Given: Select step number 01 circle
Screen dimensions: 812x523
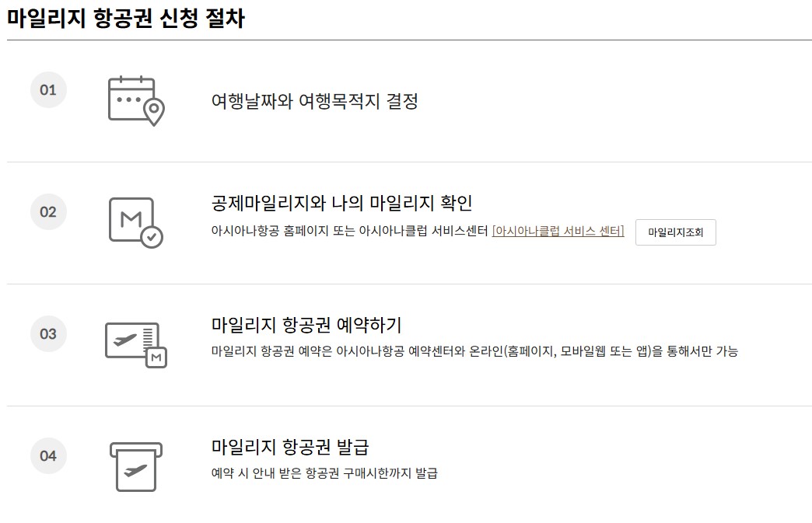Looking at the screenshot, I should pos(48,90).
